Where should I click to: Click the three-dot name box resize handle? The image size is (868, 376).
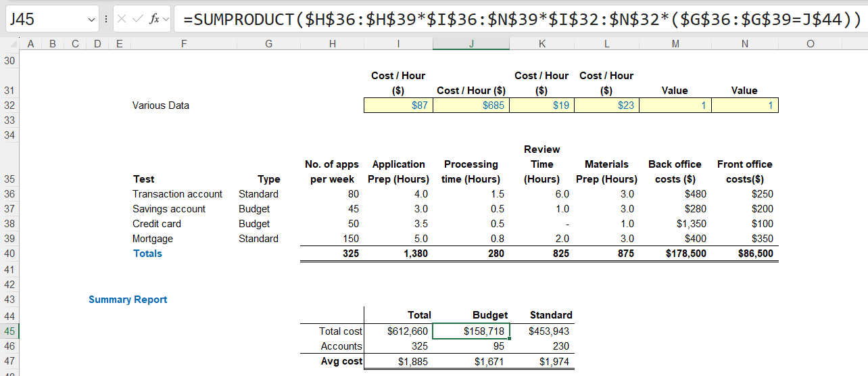coord(106,20)
